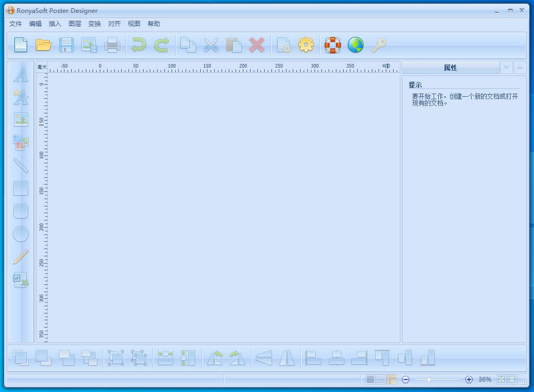The width and height of the screenshot is (534, 392).
Task: Open the 图层 menu
Action: coord(75,24)
